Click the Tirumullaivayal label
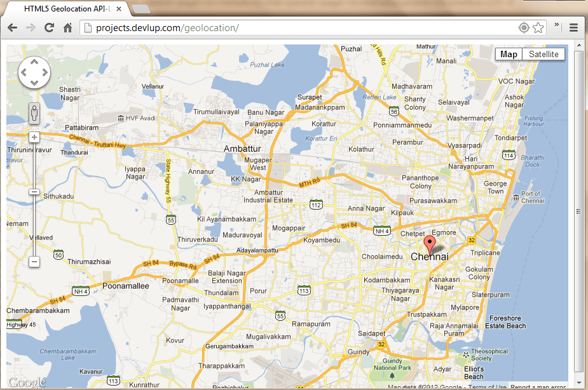This screenshot has height=390, width=588. click(216, 112)
